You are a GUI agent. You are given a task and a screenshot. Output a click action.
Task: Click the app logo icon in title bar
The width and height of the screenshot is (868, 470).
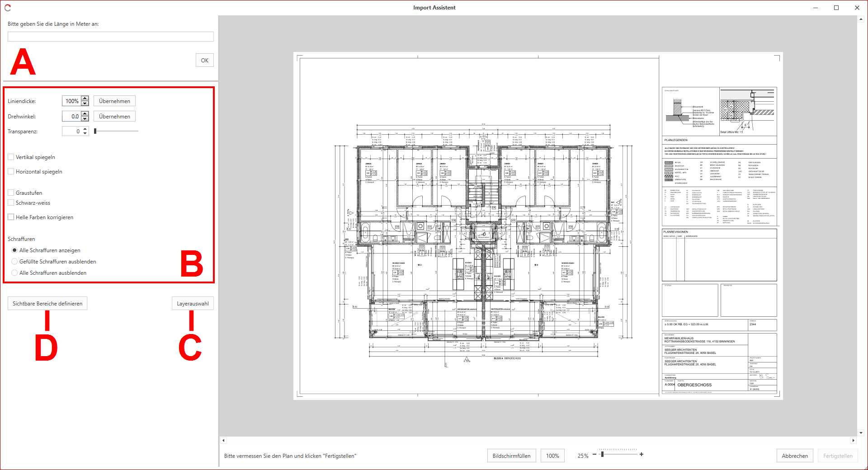coord(8,8)
